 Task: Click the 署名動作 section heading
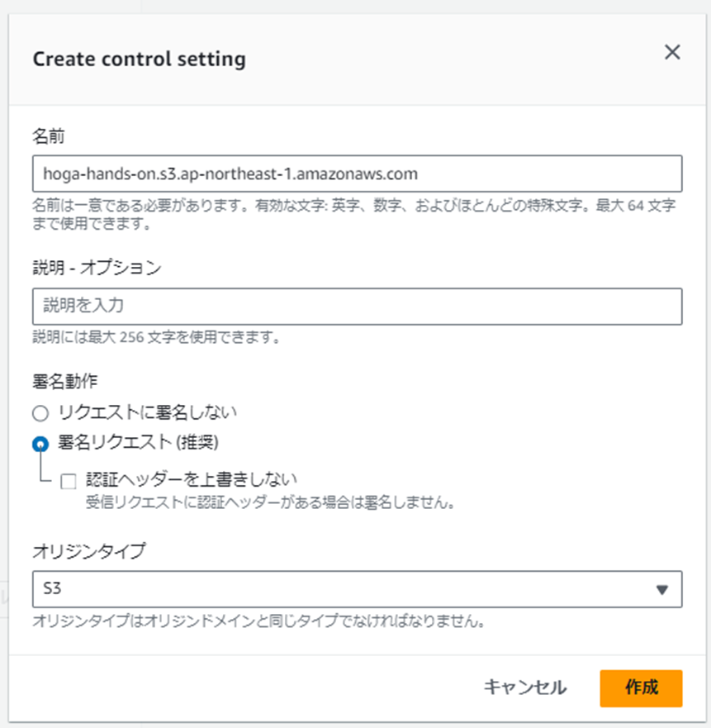(65, 381)
